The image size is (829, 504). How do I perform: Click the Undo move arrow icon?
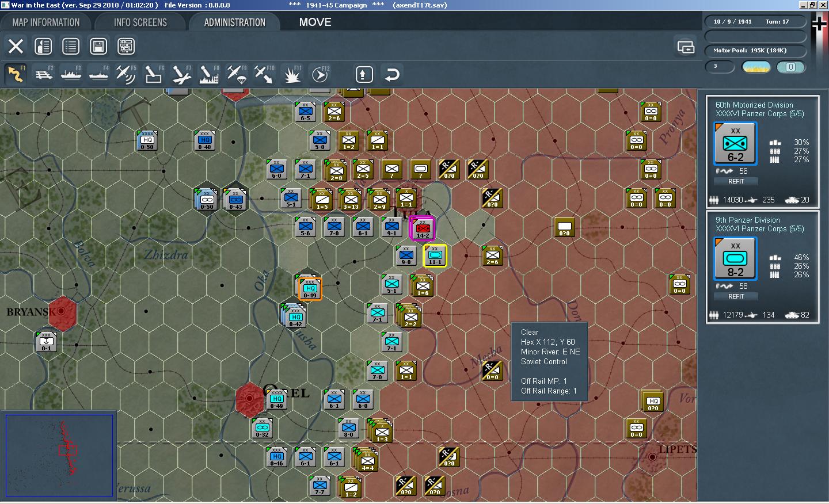tap(392, 74)
